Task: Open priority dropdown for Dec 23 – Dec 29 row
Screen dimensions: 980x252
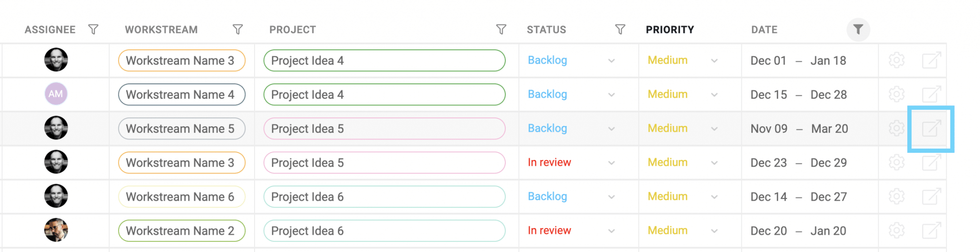Action: pos(714,163)
